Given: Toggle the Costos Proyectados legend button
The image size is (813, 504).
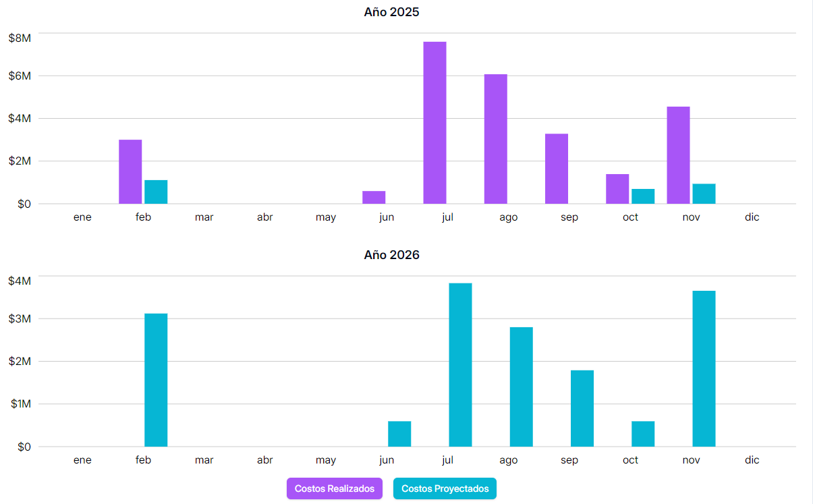Looking at the screenshot, I should [445, 488].
